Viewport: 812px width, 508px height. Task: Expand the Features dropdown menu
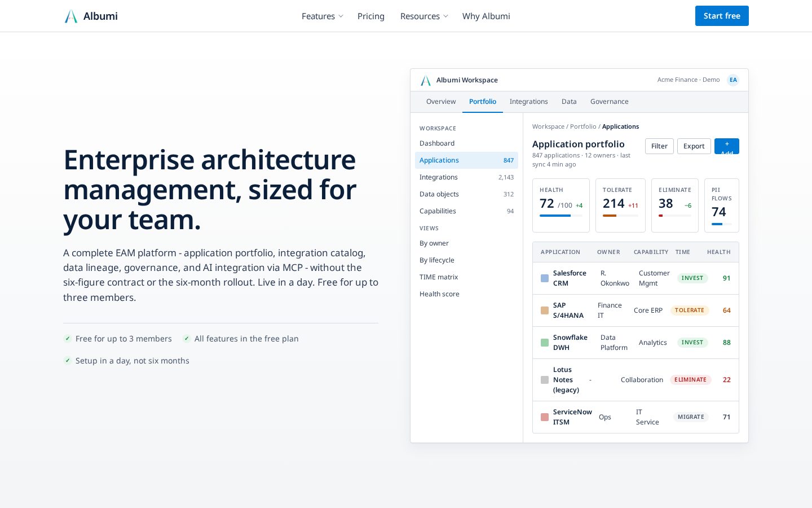[323, 16]
